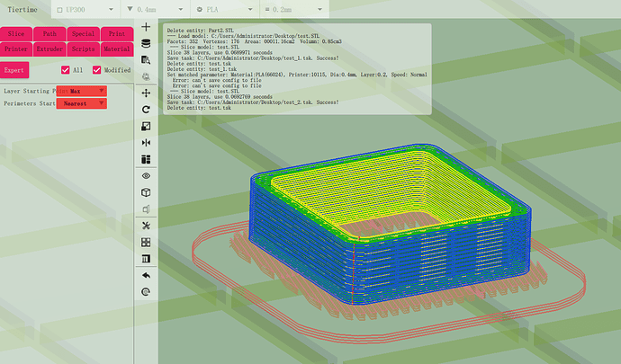Click the greyed-out perspective box icon
The height and width of the screenshot is (364, 621).
(x=146, y=209)
